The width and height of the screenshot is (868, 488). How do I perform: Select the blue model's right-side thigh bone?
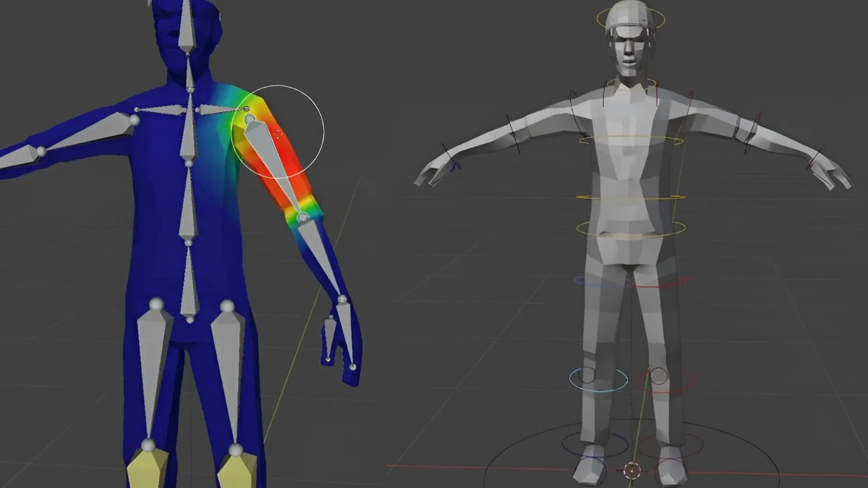[x=230, y=376]
